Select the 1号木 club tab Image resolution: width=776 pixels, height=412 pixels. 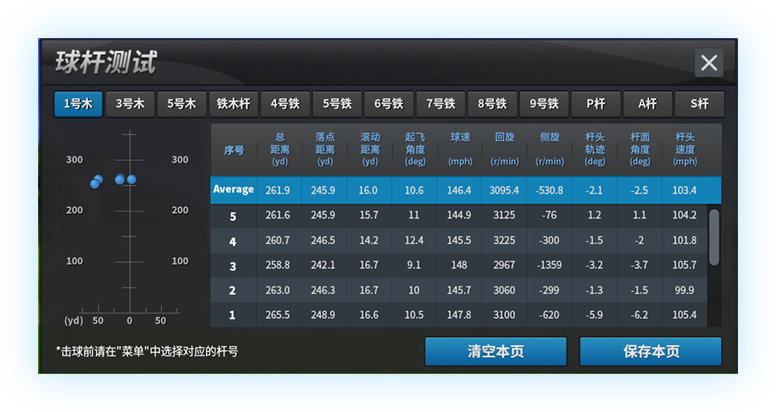[x=78, y=104]
